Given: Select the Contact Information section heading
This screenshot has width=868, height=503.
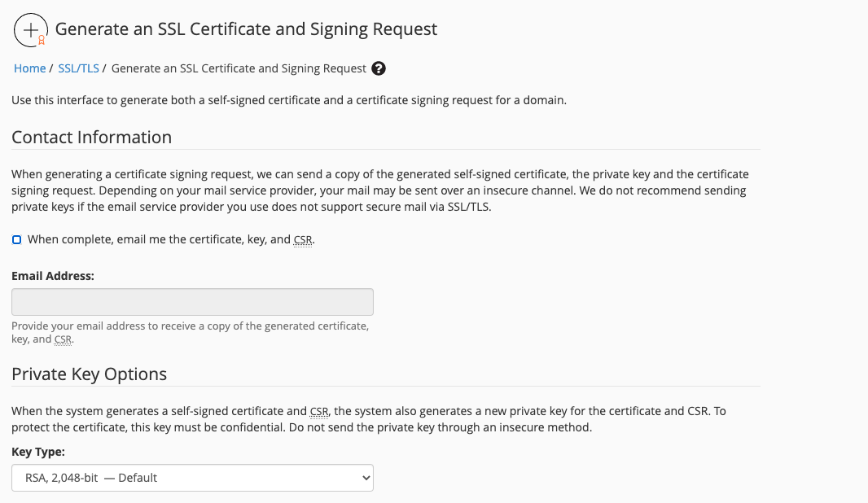Looking at the screenshot, I should tap(92, 138).
